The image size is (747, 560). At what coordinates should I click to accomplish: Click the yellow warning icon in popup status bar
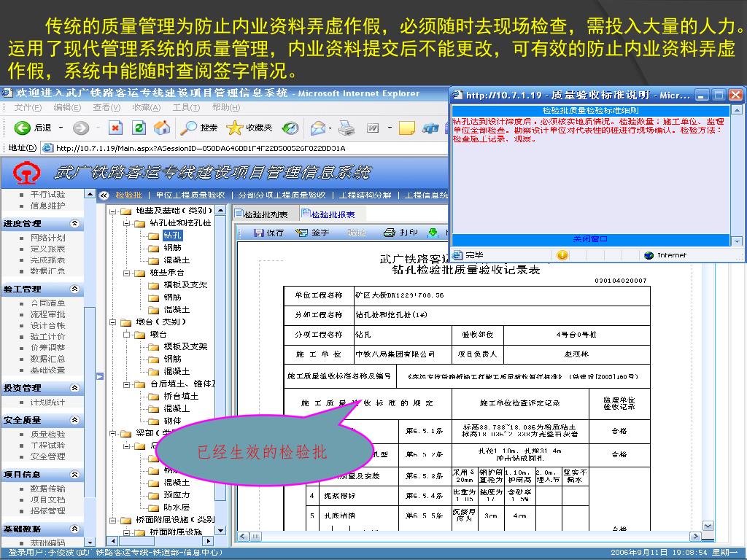click(562, 255)
